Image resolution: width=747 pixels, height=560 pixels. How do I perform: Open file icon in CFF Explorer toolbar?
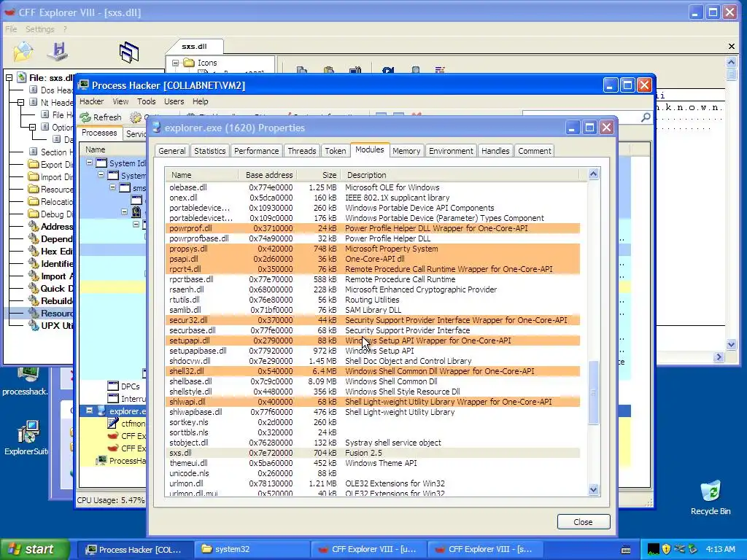pyautogui.click(x=23, y=52)
